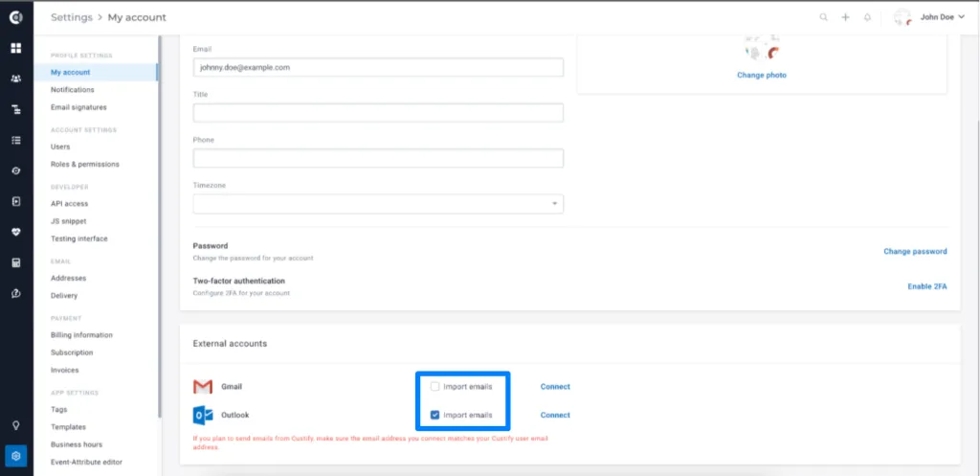Click the Two-factor authentication label
Image resolution: width=980 pixels, height=476 pixels.
coord(238,282)
